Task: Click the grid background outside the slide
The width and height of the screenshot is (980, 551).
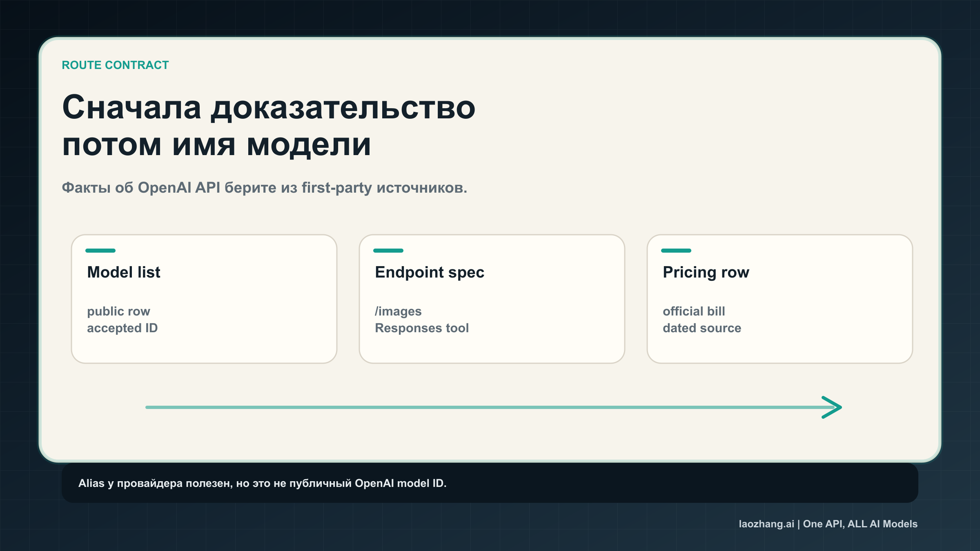Action: click(x=18, y=275)
